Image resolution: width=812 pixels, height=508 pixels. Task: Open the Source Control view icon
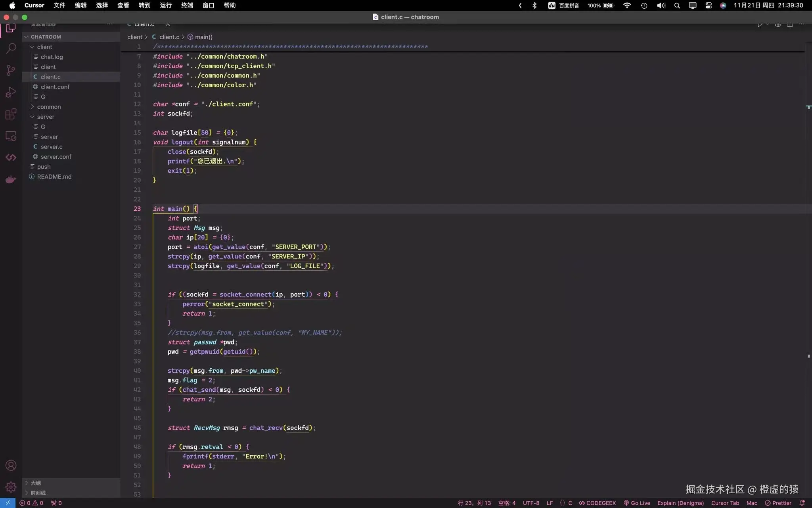coord(11,70)
